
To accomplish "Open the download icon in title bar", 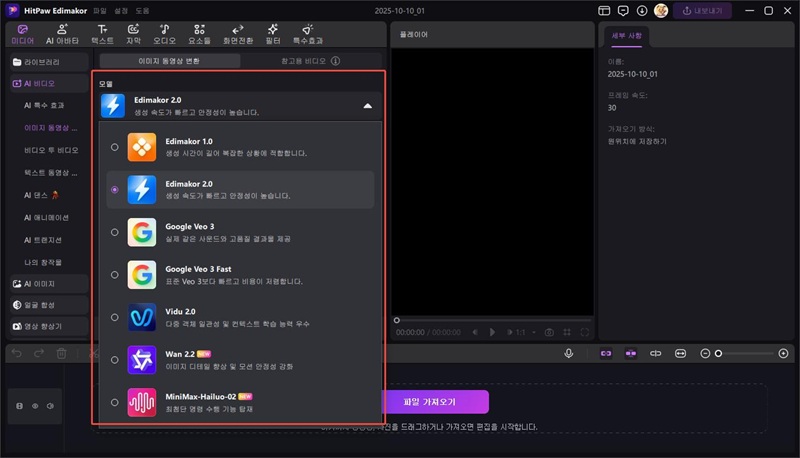I will (x=642, y=10).
